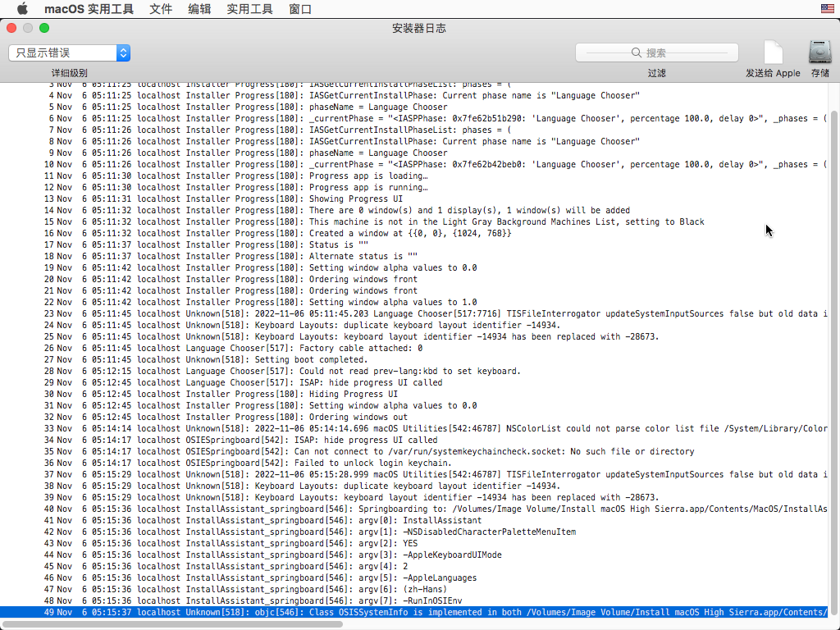Open the 文件 menu
This screenshot has height=630, width=840.
(x=161, y=9)
